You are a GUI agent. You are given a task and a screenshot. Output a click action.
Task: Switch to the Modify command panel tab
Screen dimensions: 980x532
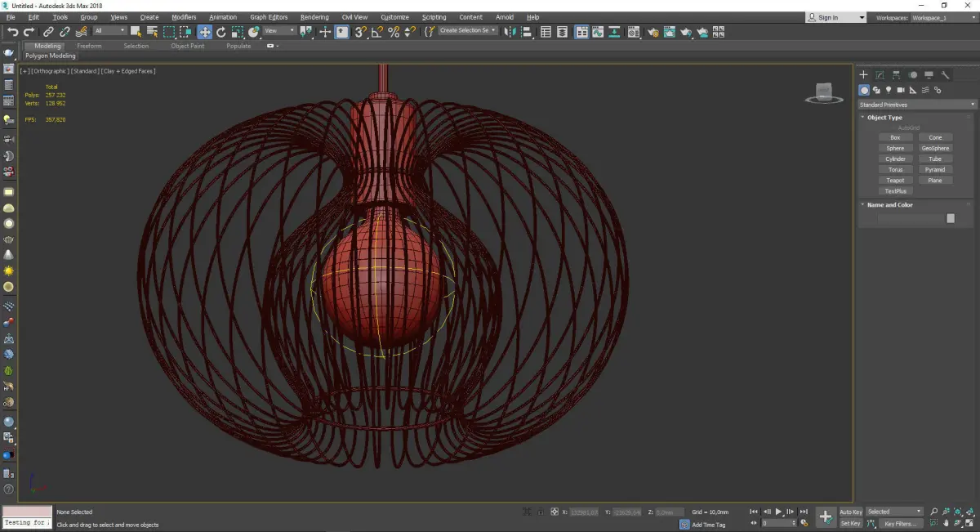pyautogui.click(x=880, y=74)
